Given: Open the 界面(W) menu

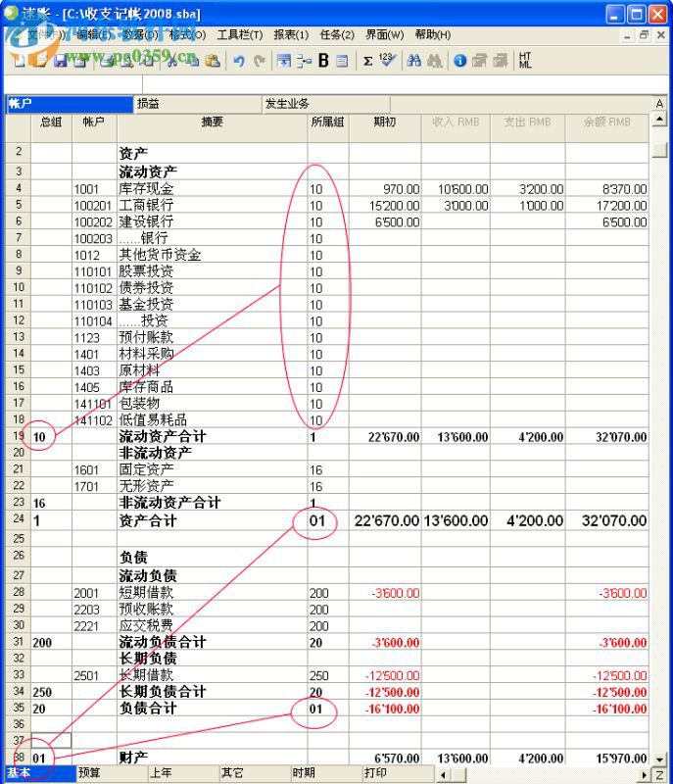Looking at the screenshot, I should (385, 35).
